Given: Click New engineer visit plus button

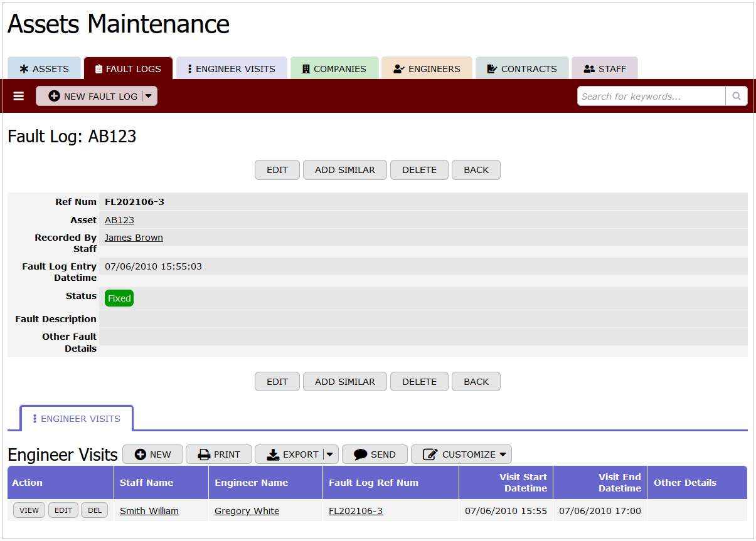Looking at the screenshot, I should (152, 454).
